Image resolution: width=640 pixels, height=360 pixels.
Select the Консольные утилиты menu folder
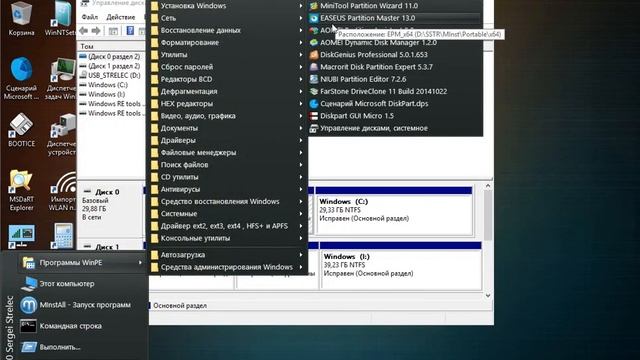click(x=228, y=238)
